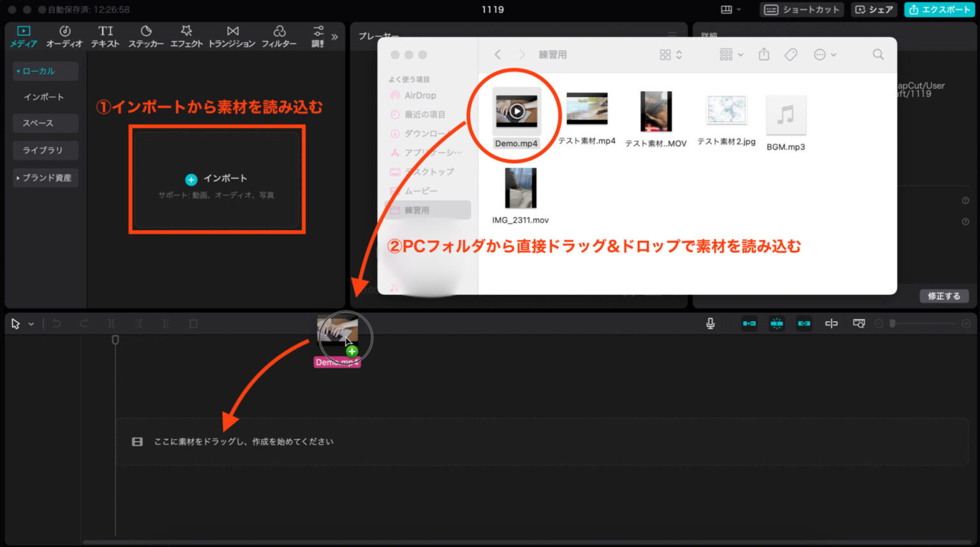This screenshot has height=547, width=980.
Task: Open the スペース sidebar section
Action: pyautogui.click(x=45, y=123)
